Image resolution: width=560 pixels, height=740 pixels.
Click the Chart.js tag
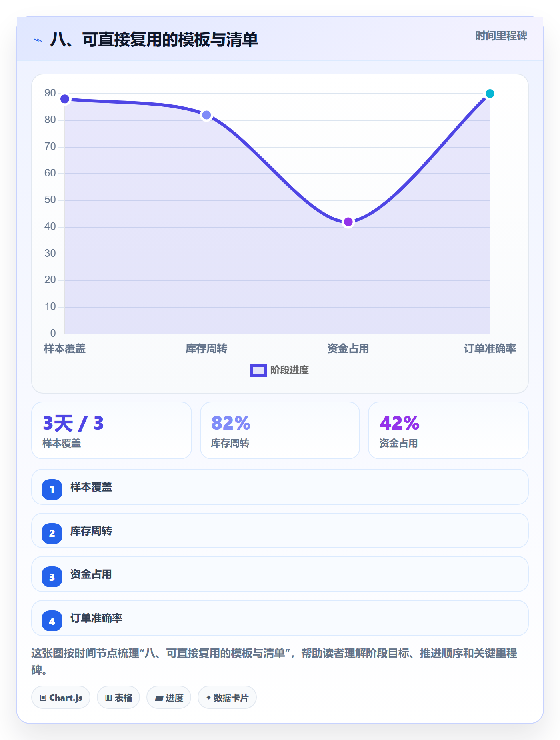tap(61, 698)
